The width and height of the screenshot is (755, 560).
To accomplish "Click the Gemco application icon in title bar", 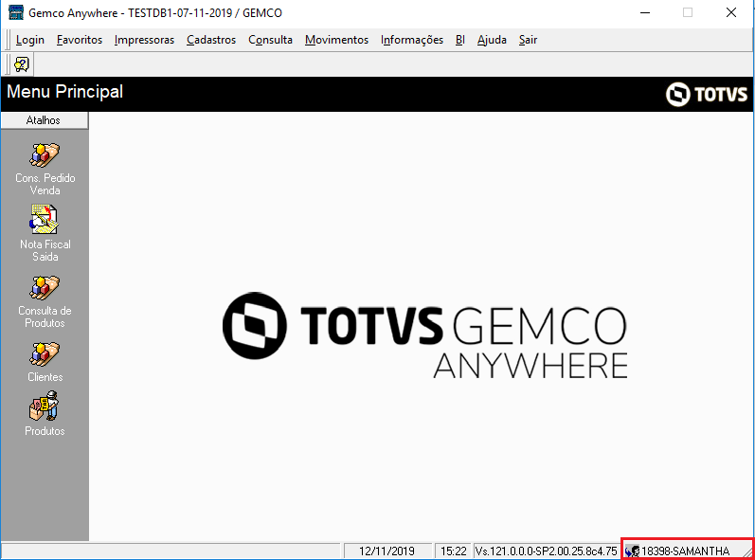I will [16, 12].
